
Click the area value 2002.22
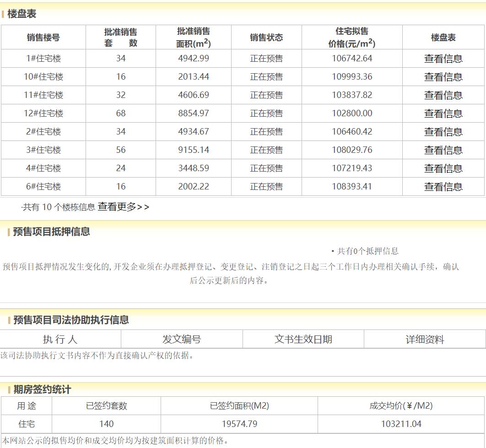pyautogui.click(x=194, y=186)
